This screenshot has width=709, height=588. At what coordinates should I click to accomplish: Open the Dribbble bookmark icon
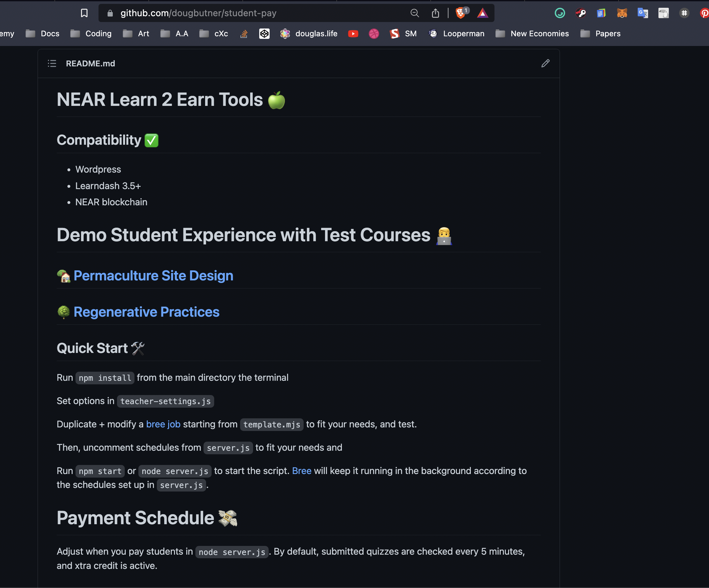[x=374, y=34]
